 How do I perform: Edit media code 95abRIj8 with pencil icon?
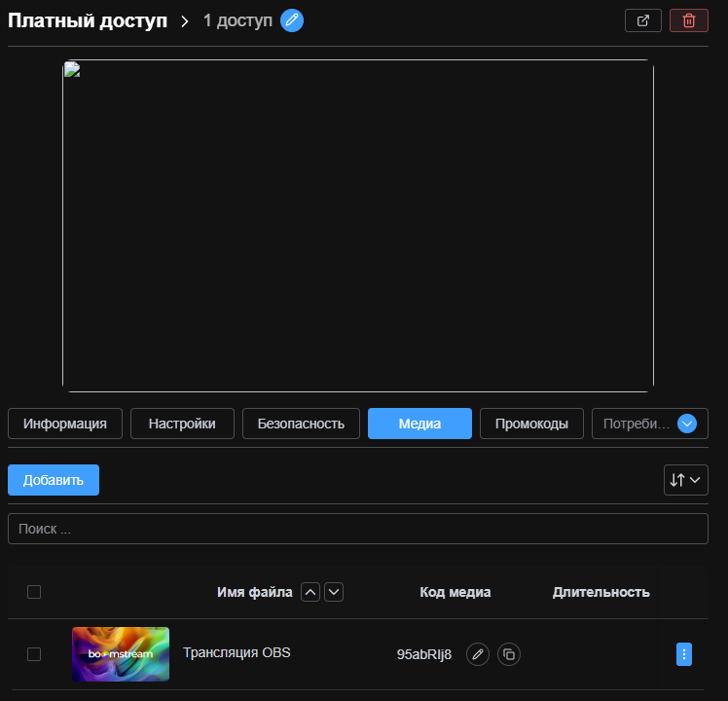click(x=478, y=654)
